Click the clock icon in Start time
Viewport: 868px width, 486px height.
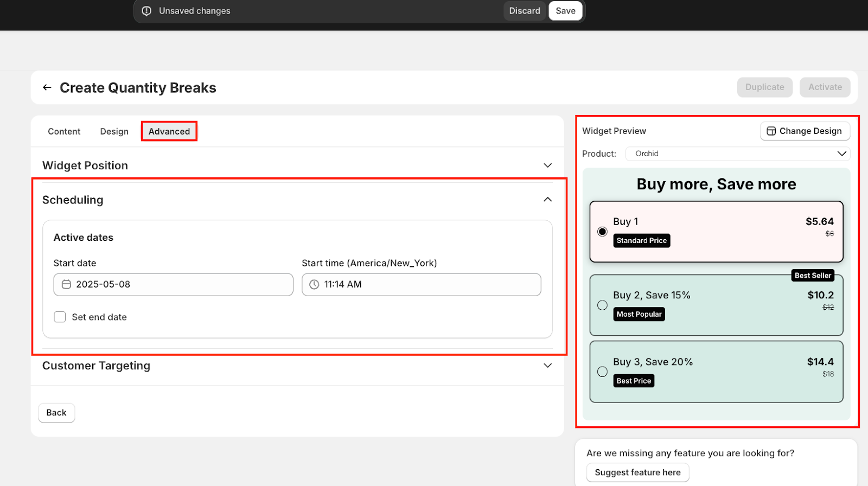[314, 284]
